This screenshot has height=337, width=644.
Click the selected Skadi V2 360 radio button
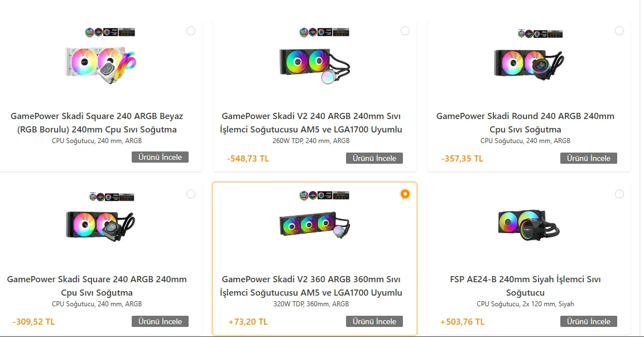click(x=405, y=194)
